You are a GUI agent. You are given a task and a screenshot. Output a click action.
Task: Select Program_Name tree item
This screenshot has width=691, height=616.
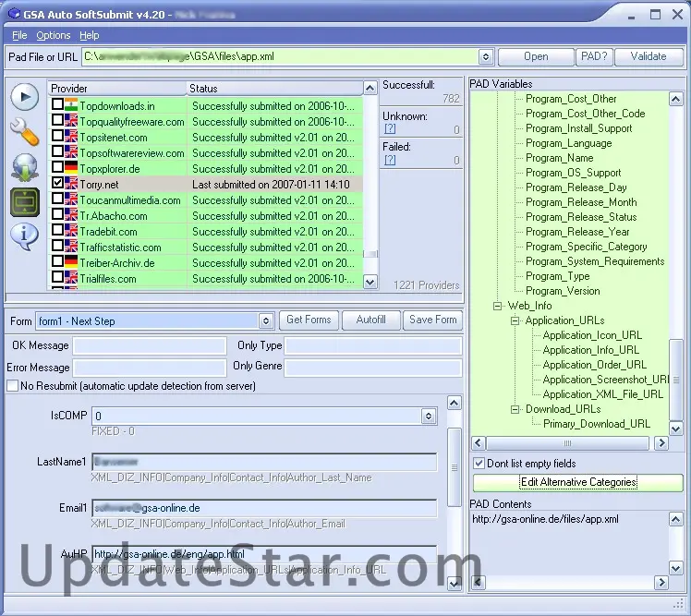tap(559, 158)
